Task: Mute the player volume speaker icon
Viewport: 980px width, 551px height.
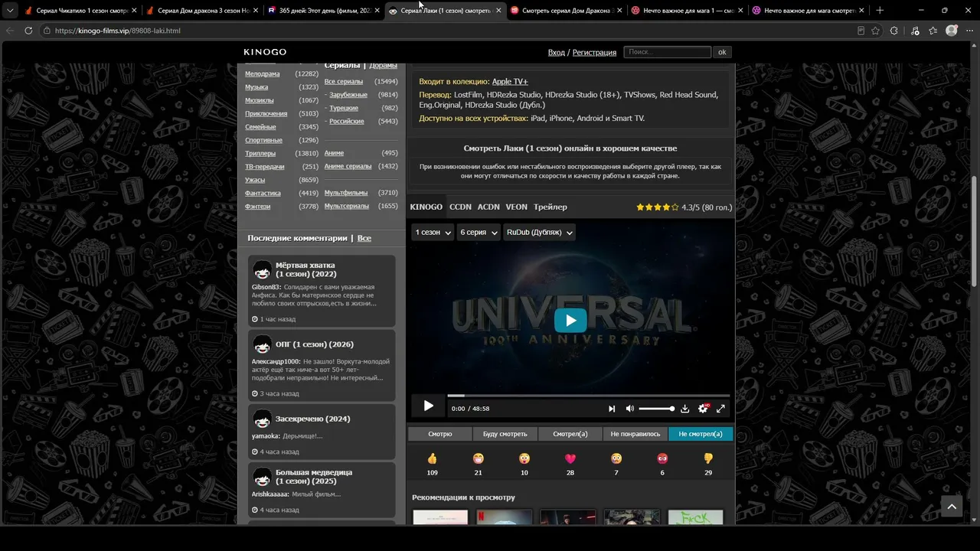Action: click(x=630, y=409)
